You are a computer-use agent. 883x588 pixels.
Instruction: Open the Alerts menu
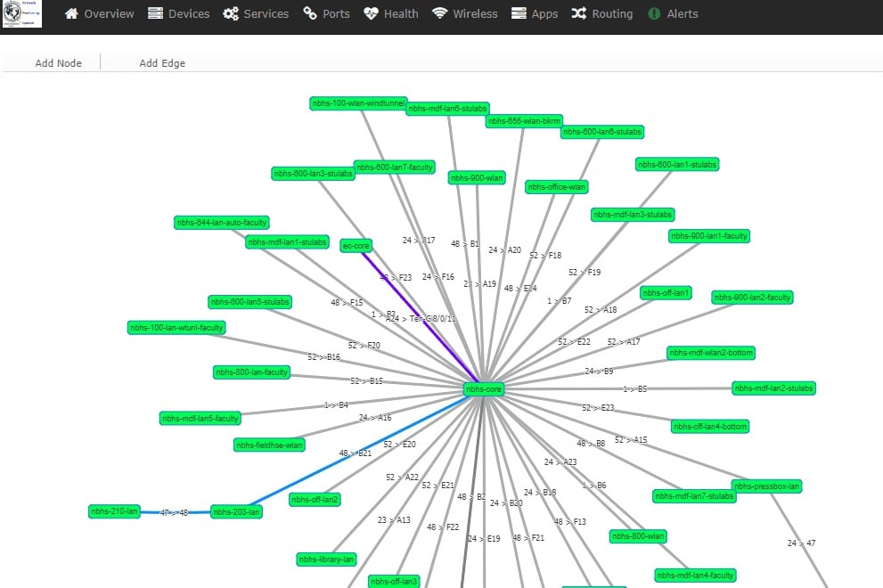673,13
